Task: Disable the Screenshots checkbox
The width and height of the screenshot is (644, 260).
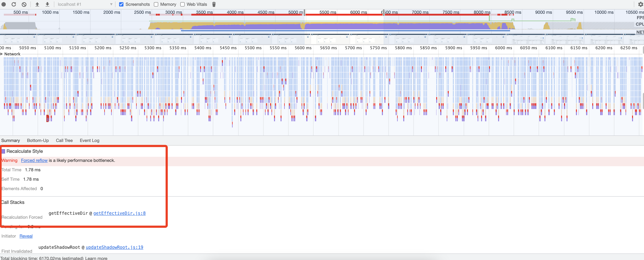Action: coord(121,4)
